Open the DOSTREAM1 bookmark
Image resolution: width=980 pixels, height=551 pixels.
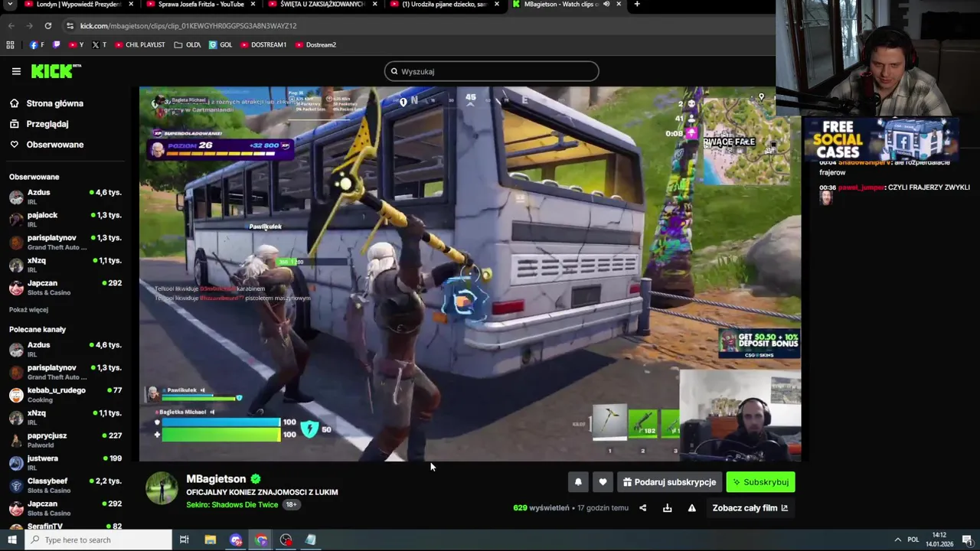[263, 44]
